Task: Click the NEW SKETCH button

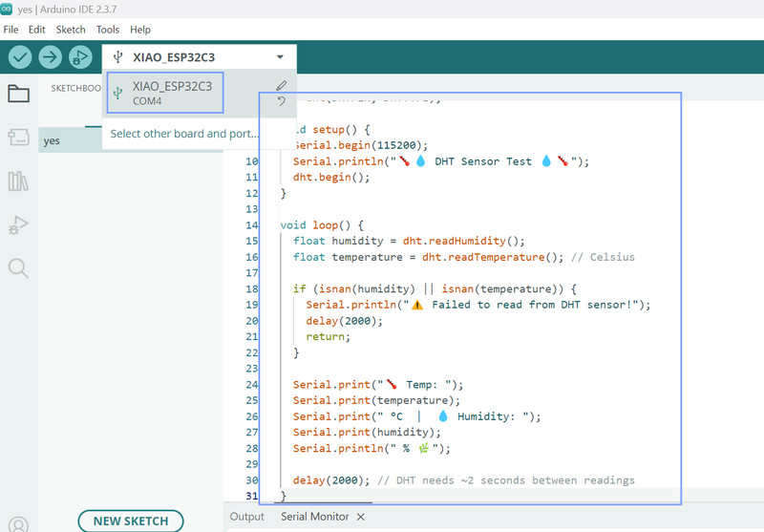Action: click(131, 521)
